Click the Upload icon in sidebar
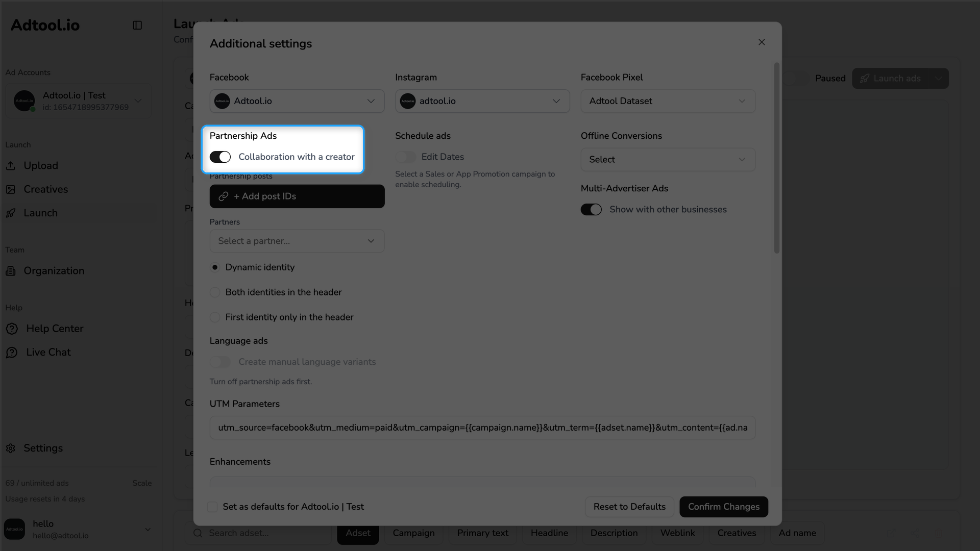Viewport: 980px width, 551px height. pos(11,166)
